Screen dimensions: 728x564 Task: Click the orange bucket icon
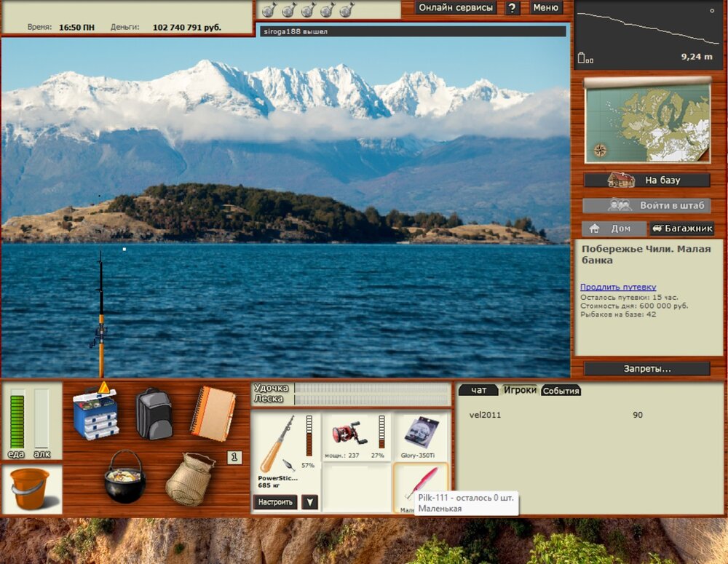coord(30,488)
